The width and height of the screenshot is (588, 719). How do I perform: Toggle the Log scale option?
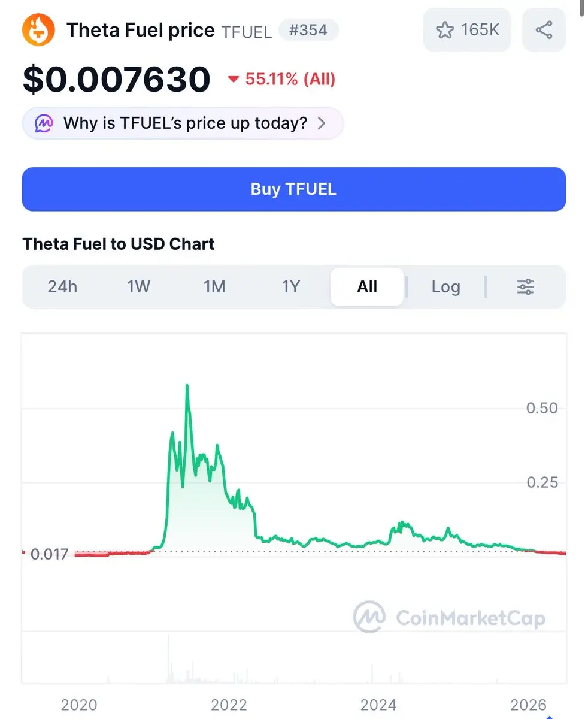coord(445,287)
